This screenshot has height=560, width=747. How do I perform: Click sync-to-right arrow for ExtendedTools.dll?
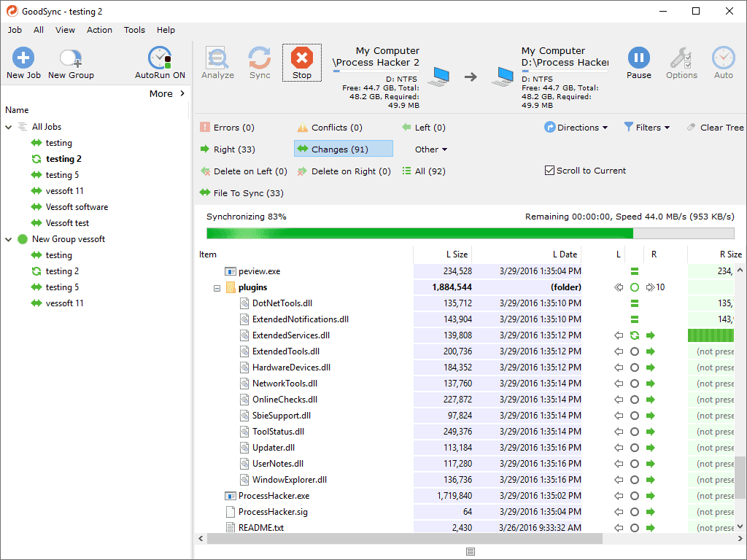click(650, 351)
